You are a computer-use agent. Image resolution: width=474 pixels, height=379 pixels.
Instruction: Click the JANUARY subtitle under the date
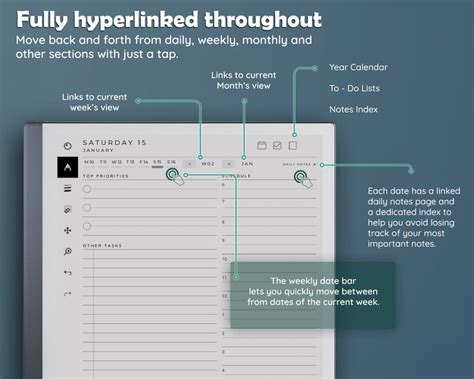pyautogui.click(x=98, y=150)
